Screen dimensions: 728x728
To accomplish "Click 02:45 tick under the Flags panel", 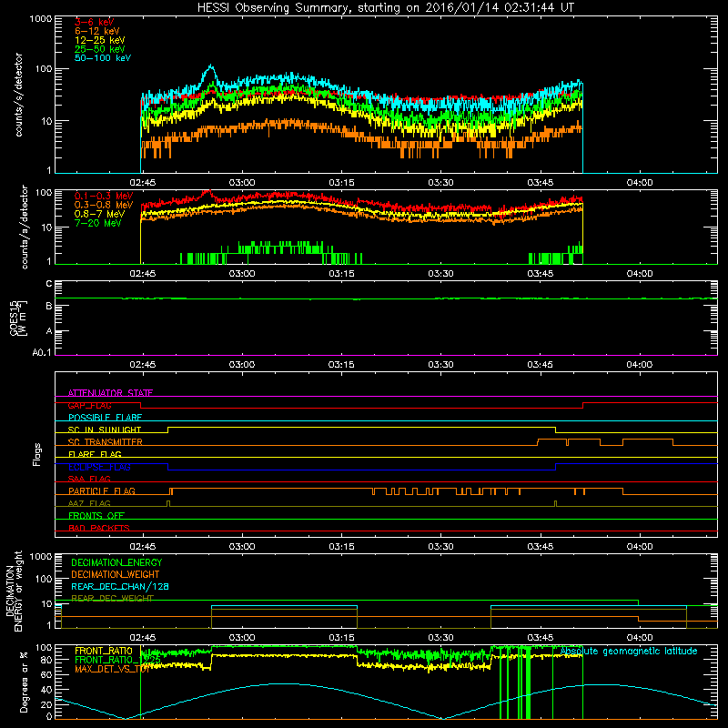I will pyautogui.click(x=143, y=547).
